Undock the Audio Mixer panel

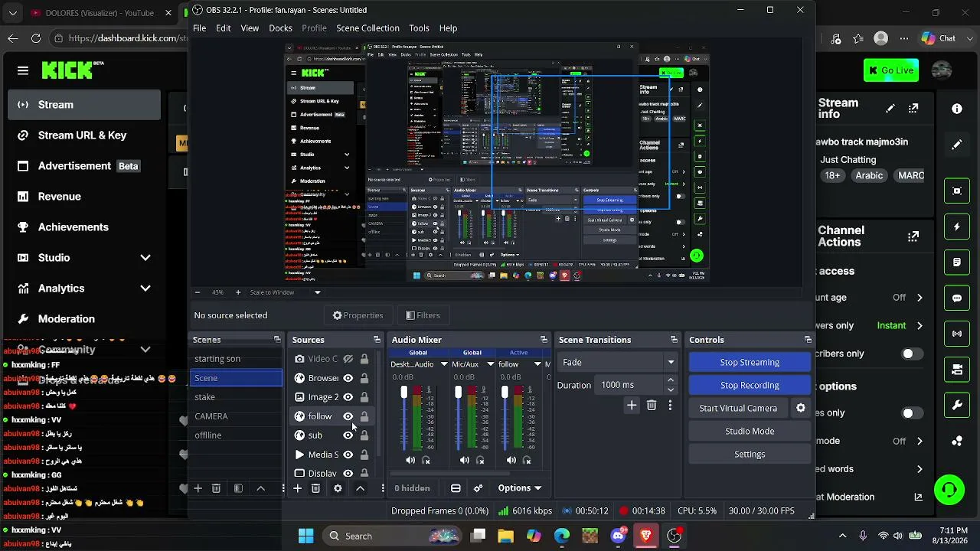click(544, 340)
